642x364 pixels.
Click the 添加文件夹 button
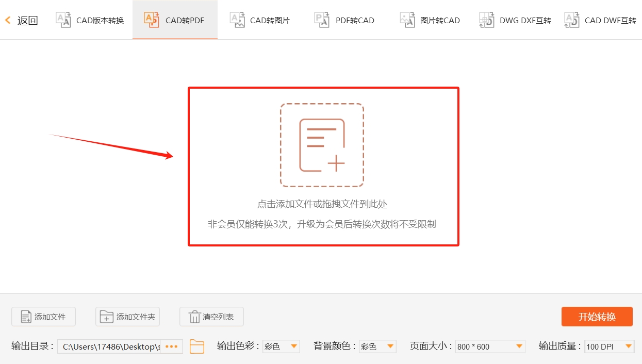click(127, 317)
